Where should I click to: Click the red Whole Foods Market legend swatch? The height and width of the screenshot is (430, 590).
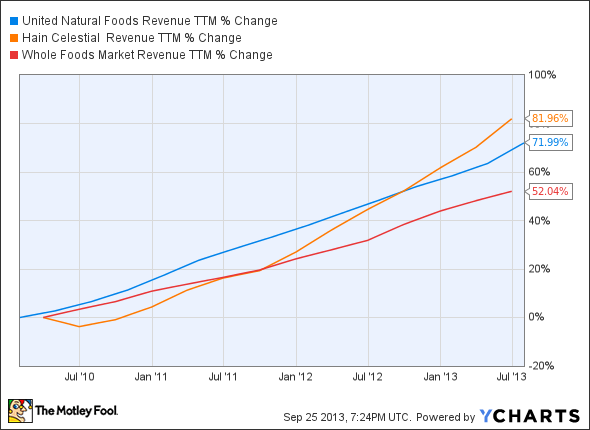(x=14, y=55)
